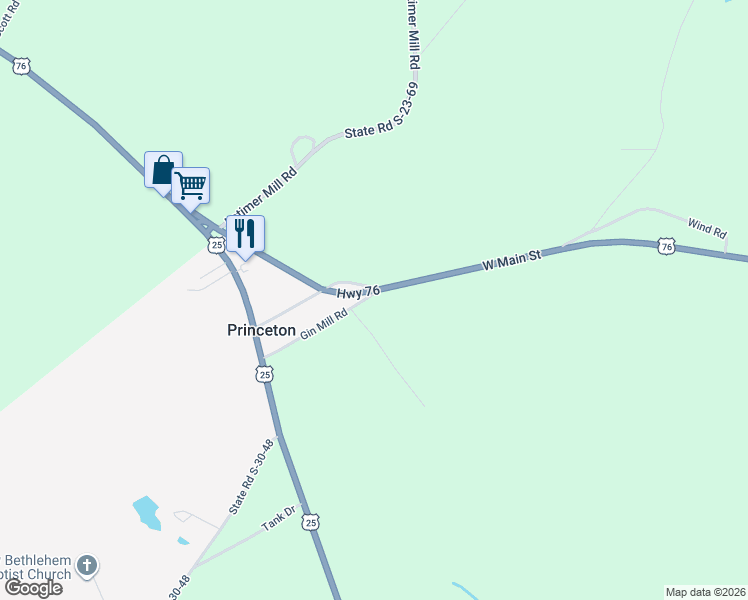Click the Hwy 76 road label

[x=358, y=292]
